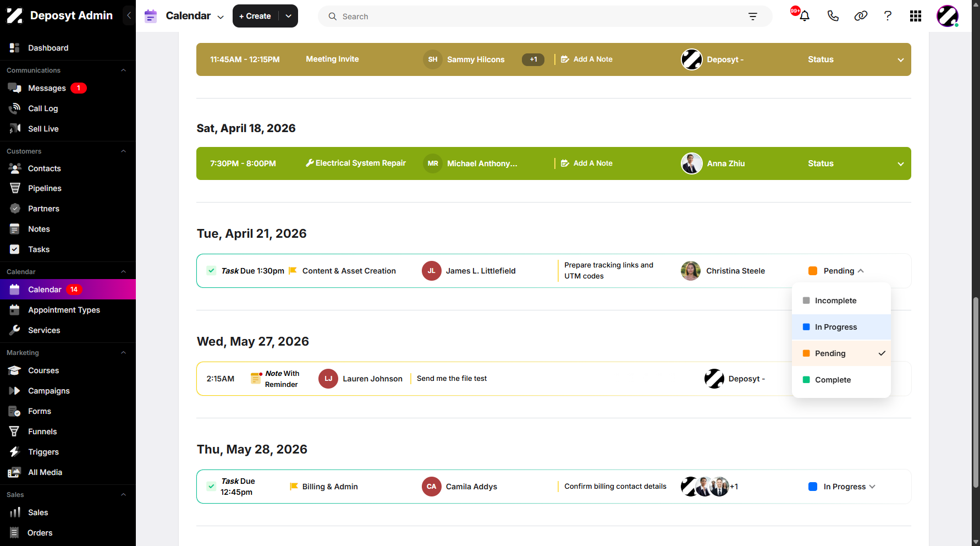The width and height of the screenshot is (980, 546).
Task: Open the apps grid menu
Action: [916, 16]
